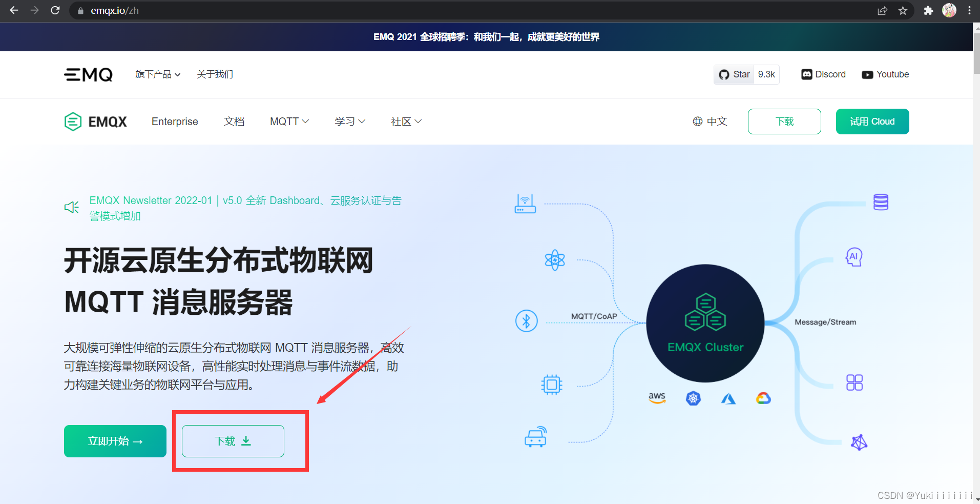The image size is (980, 504).
Task: Click the Bluetooth icon
Action: click(526, 321)
